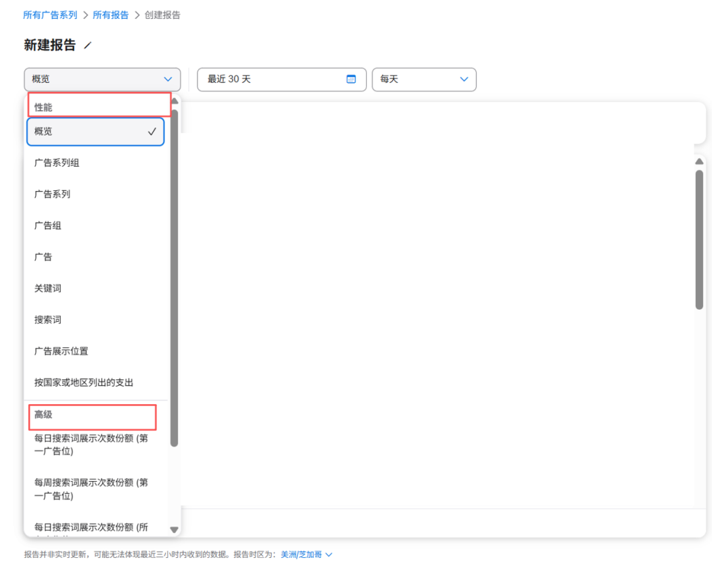Select the checked 概览 option
Image resolution: width=728 pixels, height=564 pixels.
96,132
